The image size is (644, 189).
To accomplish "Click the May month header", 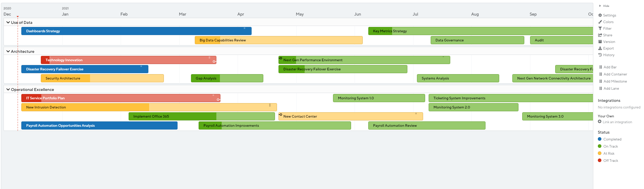I will [300, 14].
